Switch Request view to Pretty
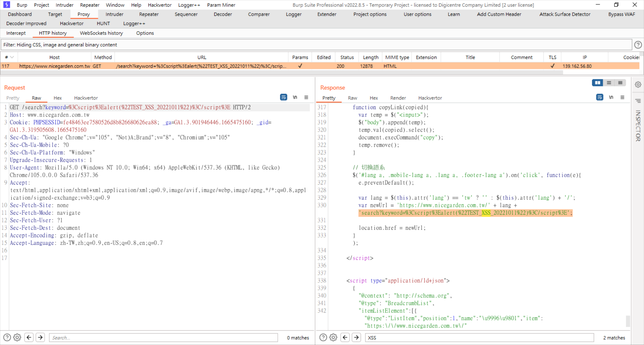The image size is (644, 345). point(13,98)
